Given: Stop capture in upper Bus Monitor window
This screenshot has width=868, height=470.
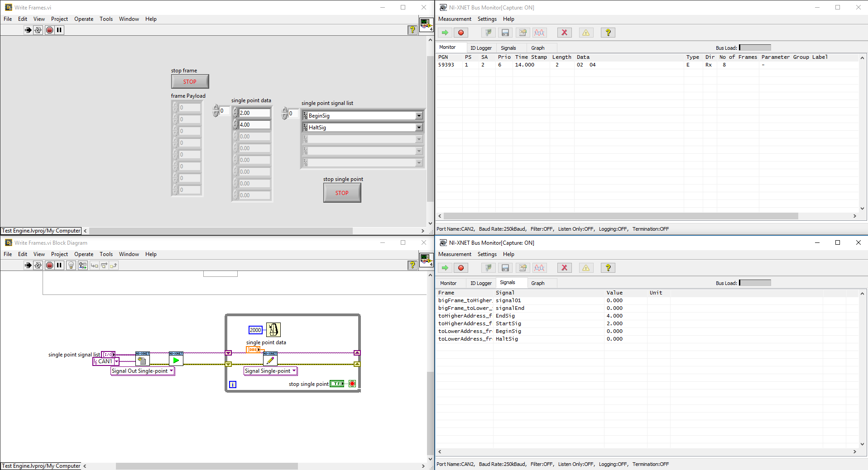Looking at the screenshot, I should point(461,33).
